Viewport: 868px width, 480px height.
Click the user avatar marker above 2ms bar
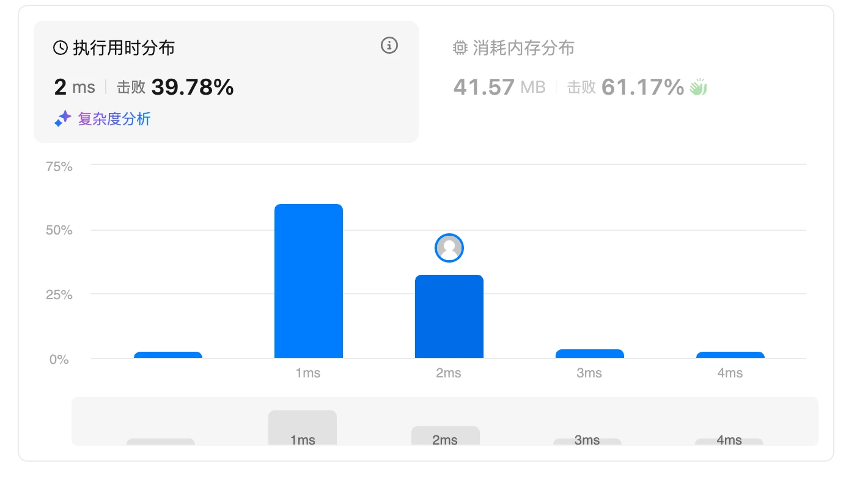449,248
